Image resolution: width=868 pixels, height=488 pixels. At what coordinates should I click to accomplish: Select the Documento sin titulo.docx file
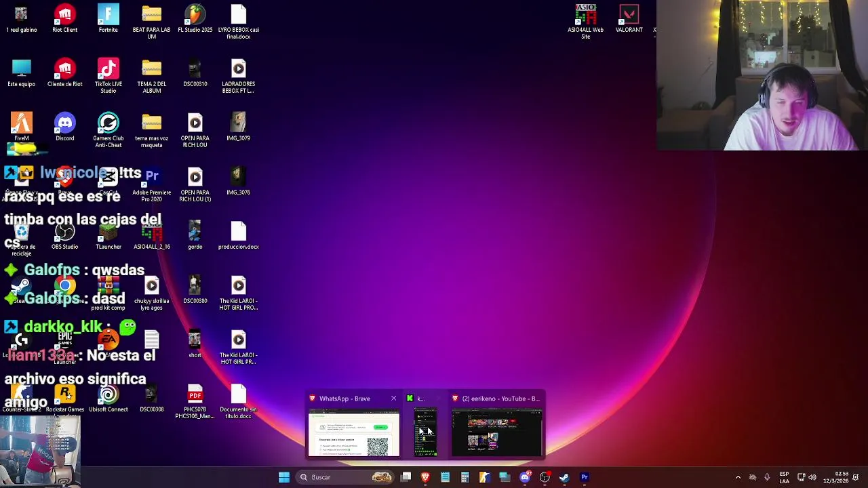click(x=239, y=401)
